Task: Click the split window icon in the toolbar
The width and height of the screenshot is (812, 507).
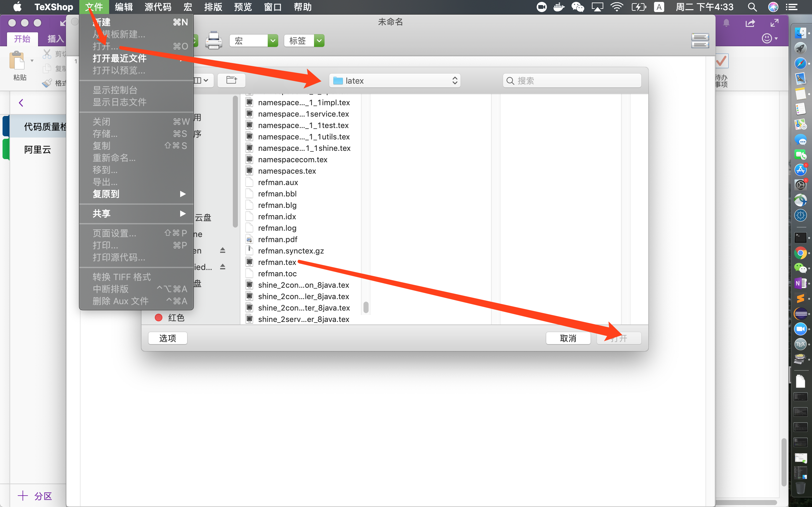Action: click(700, 41)
